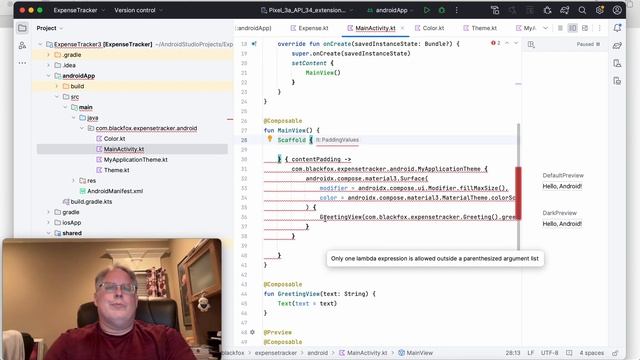Viewport: 640px width, 360px height.
Task: Open Running Devices sidebar icon
Action: pyautogui.click(x=617, y=81)
